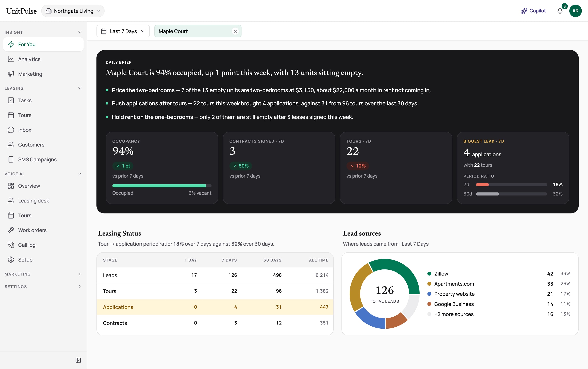Open the Northgate Living property switcher
The width and height of the screenshot is (588, 369).
point(73,11)
